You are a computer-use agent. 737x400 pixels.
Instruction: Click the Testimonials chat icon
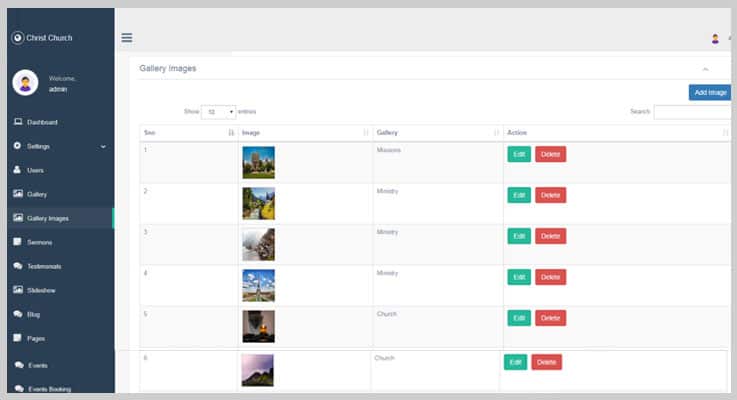[x=18, y=266]
